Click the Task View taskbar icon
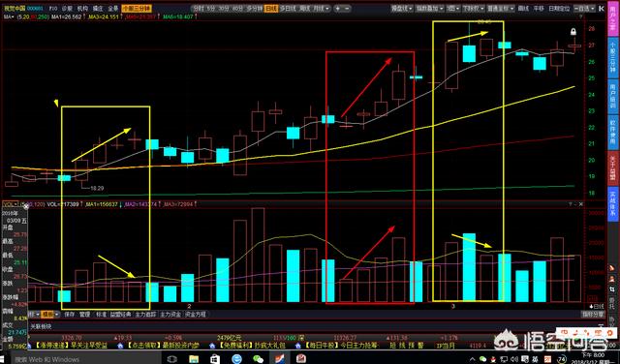Viewport: 620px width, 364px height. point(172,359)
